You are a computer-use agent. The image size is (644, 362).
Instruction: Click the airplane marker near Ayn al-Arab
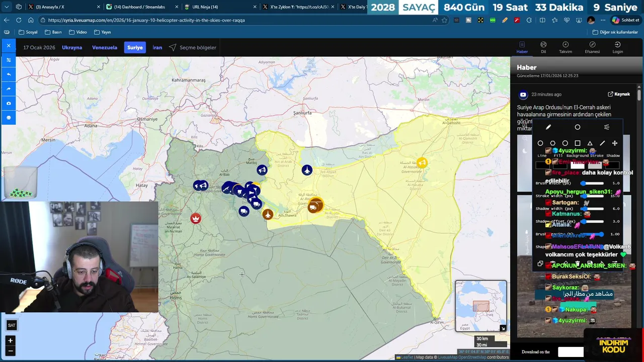pos(307,170)
